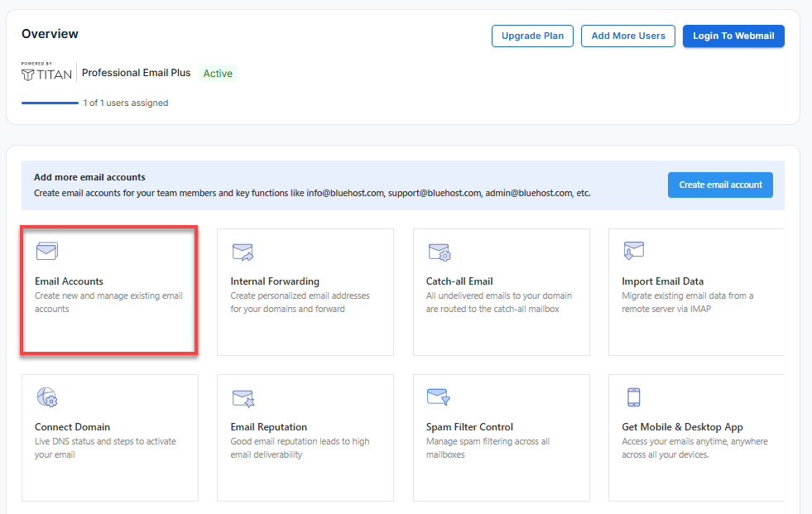Screen dimensions: 812x514
Task: Click the Email Accounts envelope icon
Action: (47, 251)
